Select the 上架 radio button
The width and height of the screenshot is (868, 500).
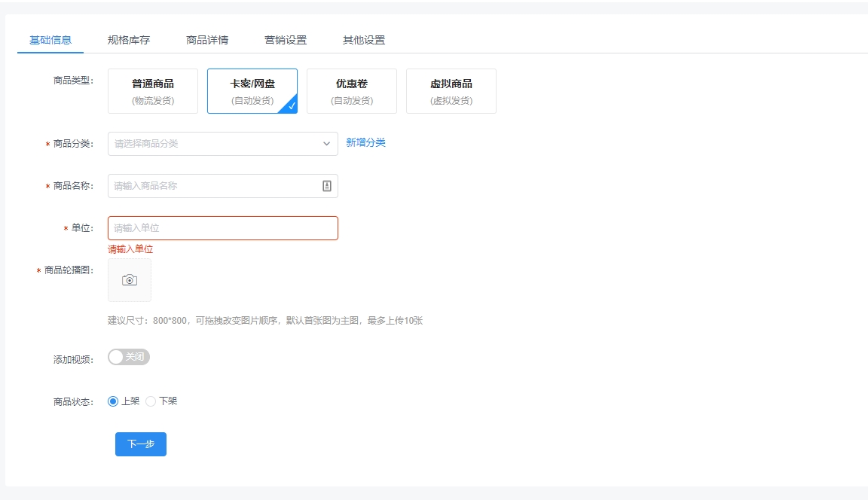(x=114, y=401)
